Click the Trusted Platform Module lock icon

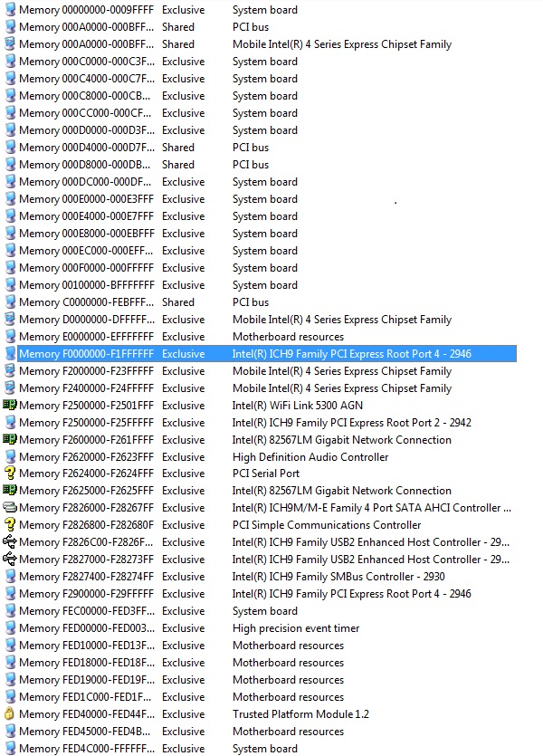(10, 713)
